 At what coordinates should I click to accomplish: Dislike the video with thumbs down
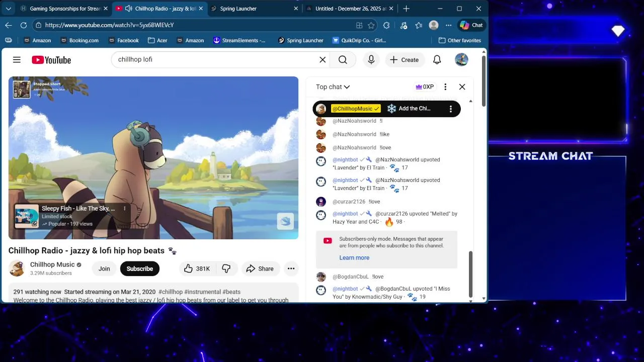tap(226, 268)
